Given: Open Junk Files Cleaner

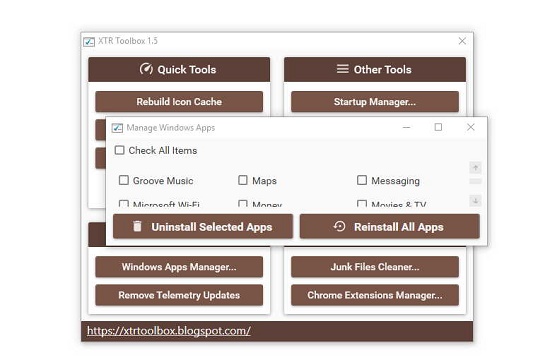Looking at the screenshot, I should click(x=375, y=267).
